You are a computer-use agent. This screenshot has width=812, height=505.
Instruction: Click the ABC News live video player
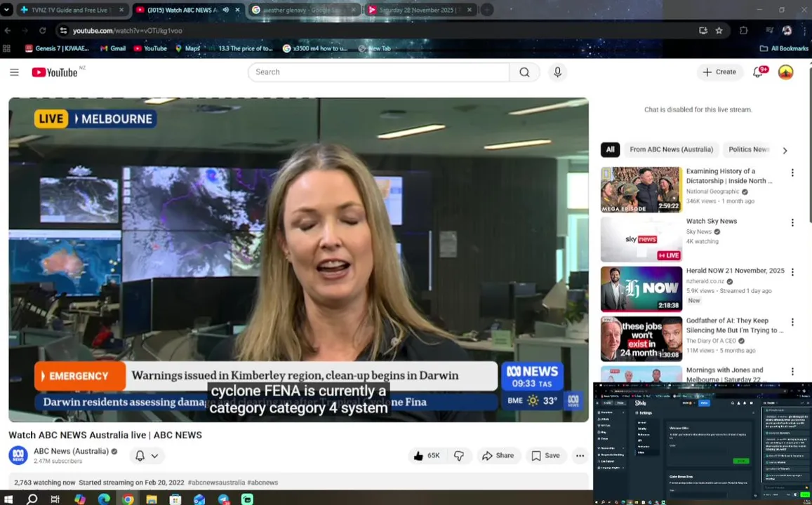tap(298, 260)
